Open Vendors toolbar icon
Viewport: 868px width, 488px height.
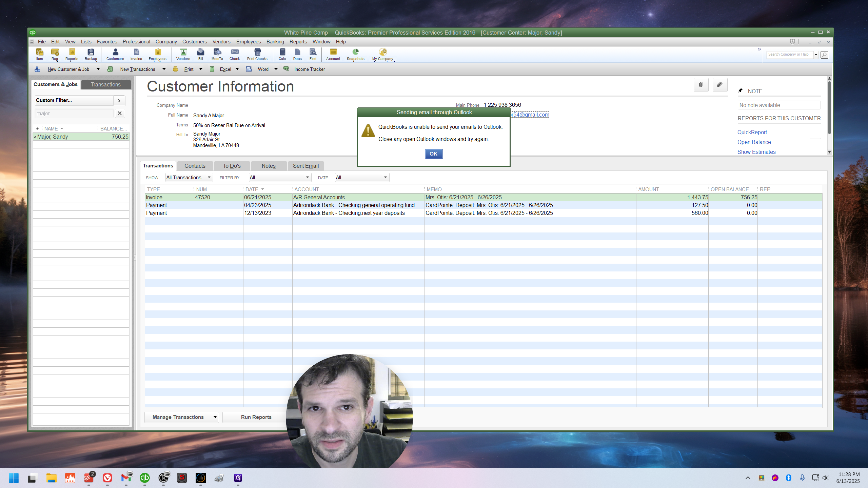(x=183, y=54)
